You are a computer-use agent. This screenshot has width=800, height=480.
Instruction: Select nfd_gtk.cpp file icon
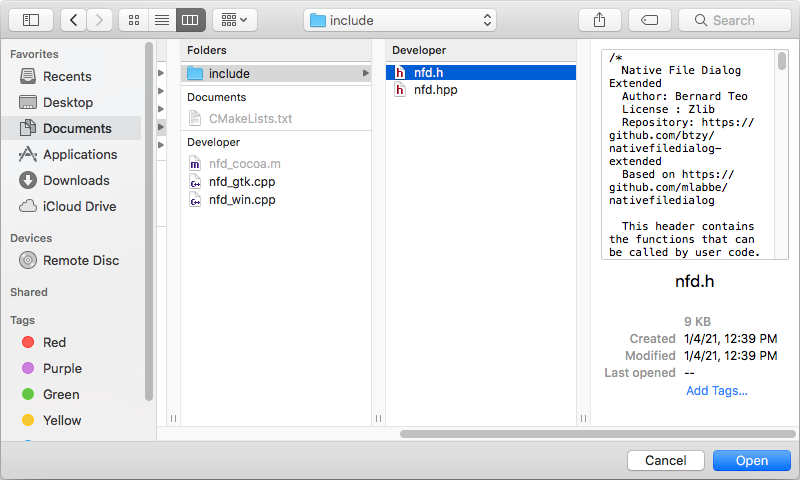(196, 181)
